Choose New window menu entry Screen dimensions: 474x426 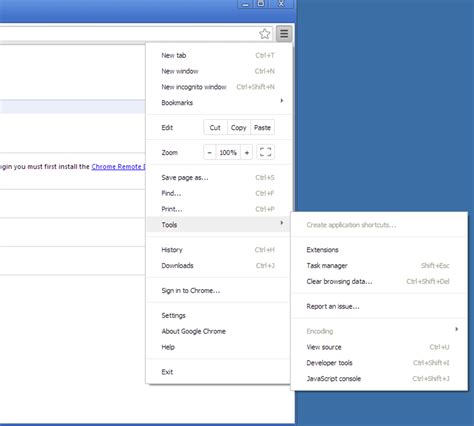(218, 71)
